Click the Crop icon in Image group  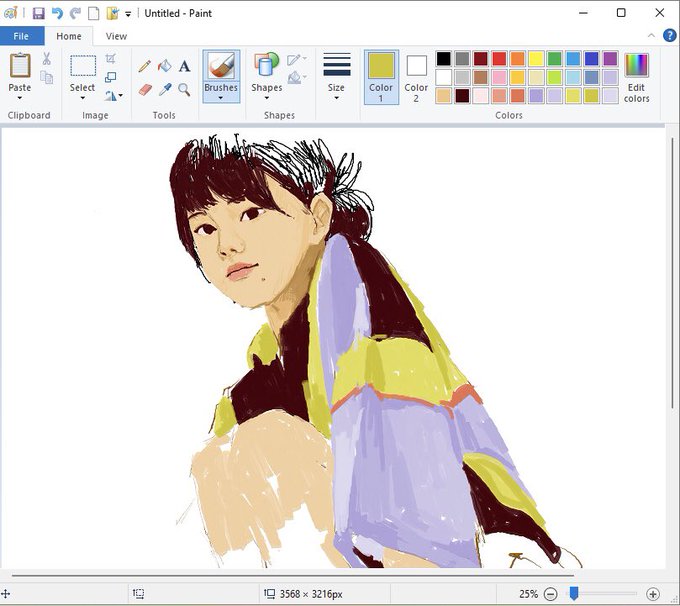(111, 59)
